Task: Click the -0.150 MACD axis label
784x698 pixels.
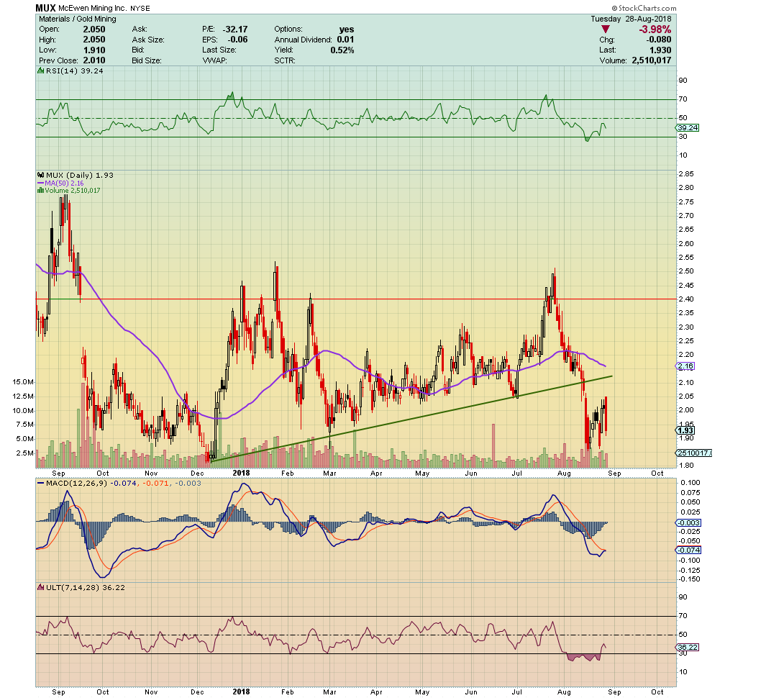Action: coord(688,579)
